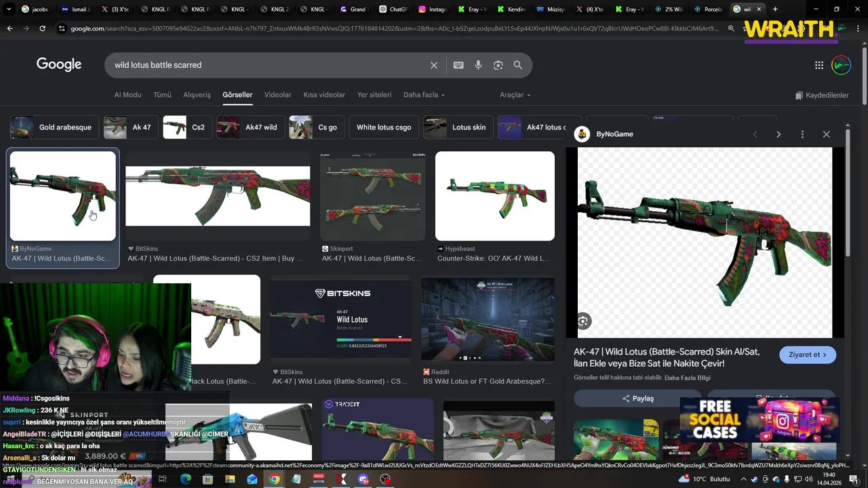Open Daha Fazla Bilgi link
Image resolution: width=868 pixels, height=488 pixels.
[688, 378]
